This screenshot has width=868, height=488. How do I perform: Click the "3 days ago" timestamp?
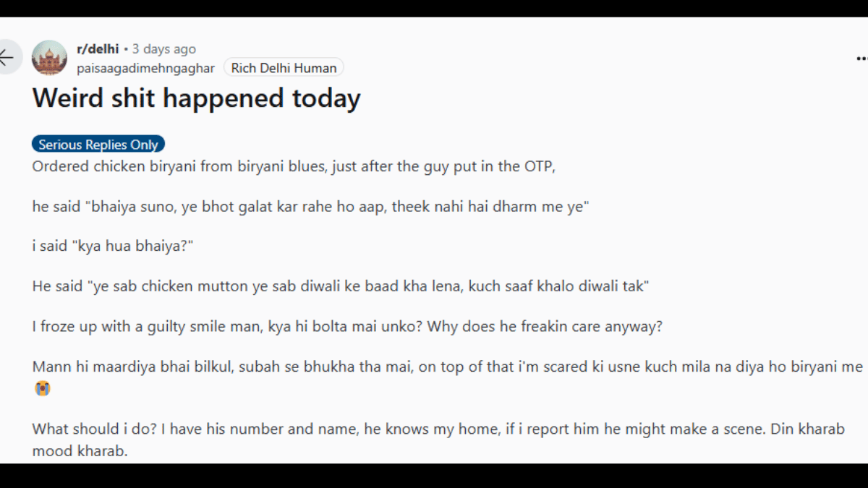pyautogui.click(x=164, y=49)
